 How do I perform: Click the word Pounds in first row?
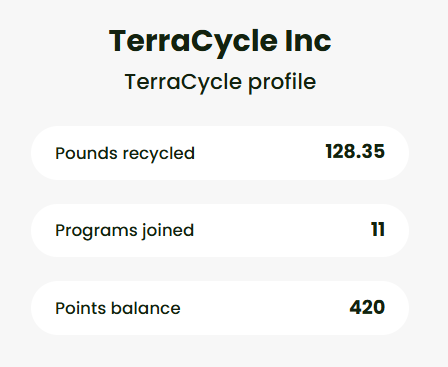86,153
